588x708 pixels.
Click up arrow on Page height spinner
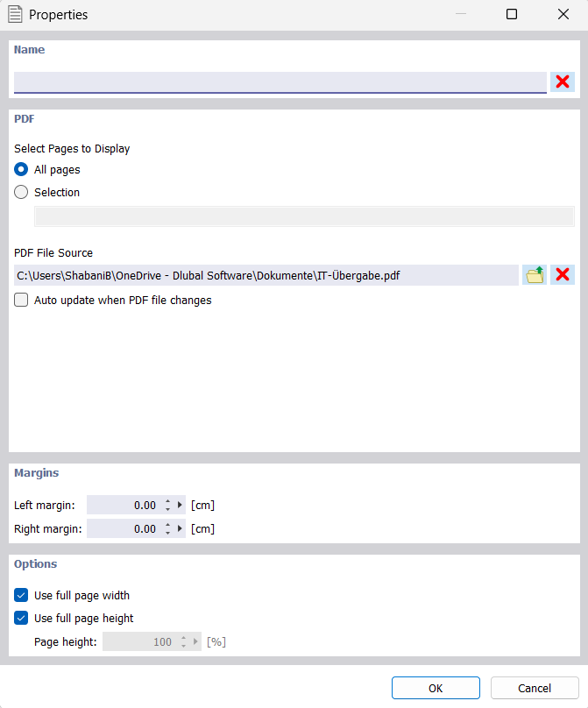(x=183, y=637)
